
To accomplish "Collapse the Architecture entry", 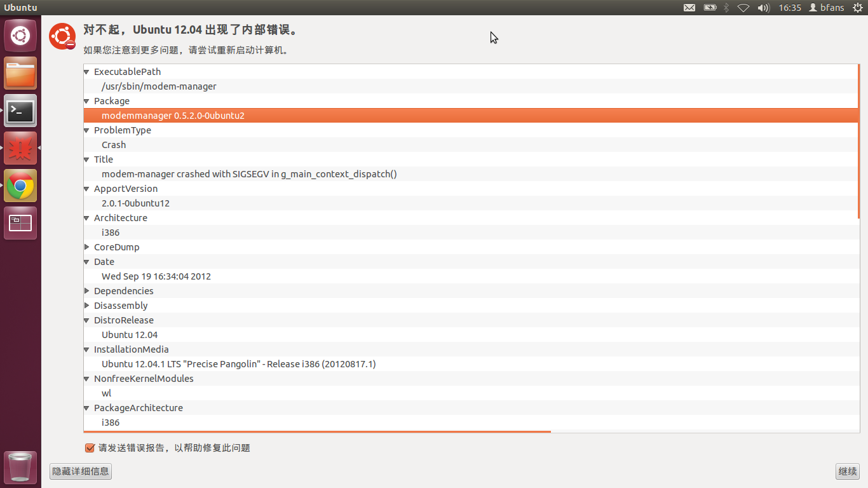I will [87, 218].
